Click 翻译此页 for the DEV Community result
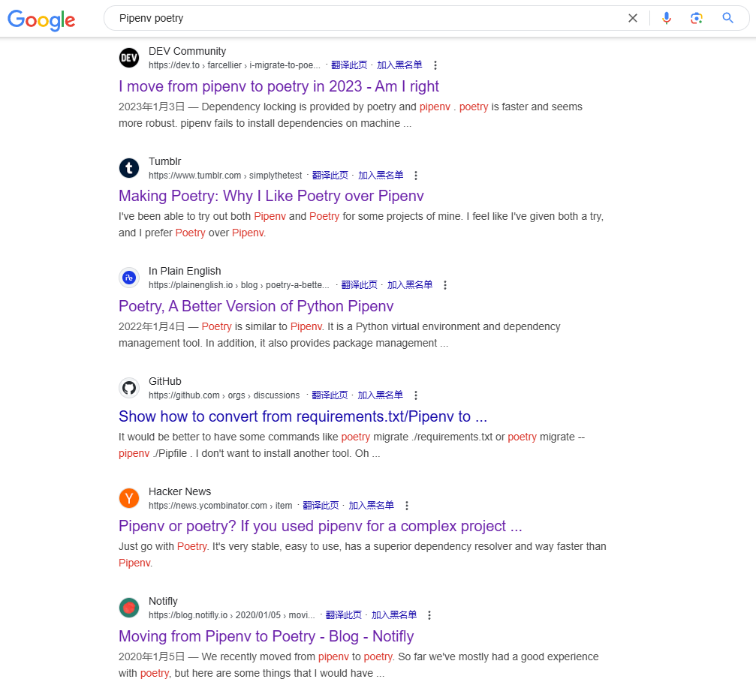756x700 pixels. pos(349,65)
